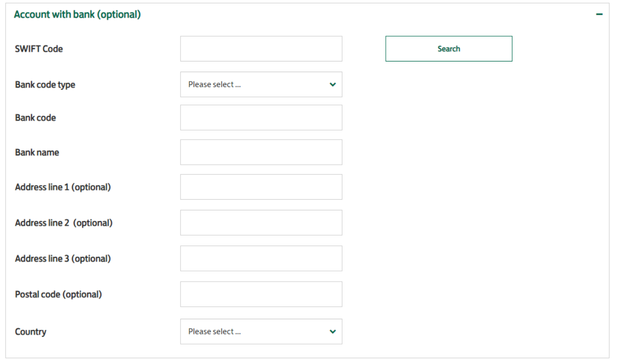
Task: Click the Postal code input field
Action: (x=261, y=294)
